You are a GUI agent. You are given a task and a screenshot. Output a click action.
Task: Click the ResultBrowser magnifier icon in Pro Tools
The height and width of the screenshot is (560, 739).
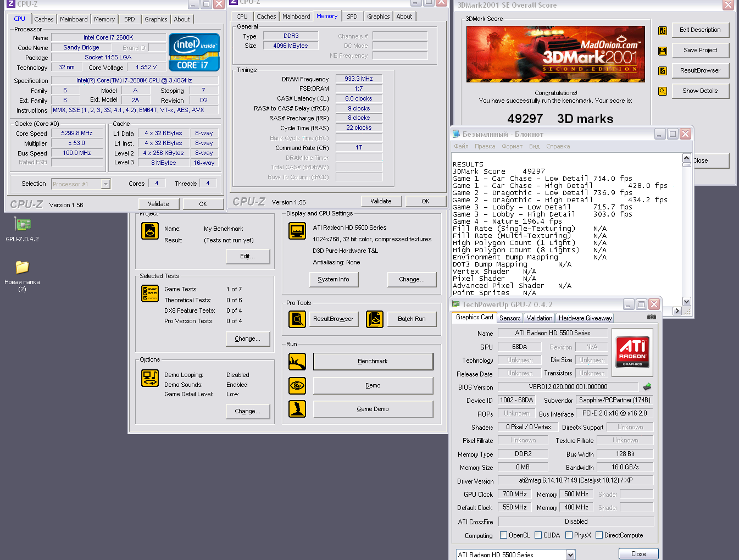click(297, 319)
